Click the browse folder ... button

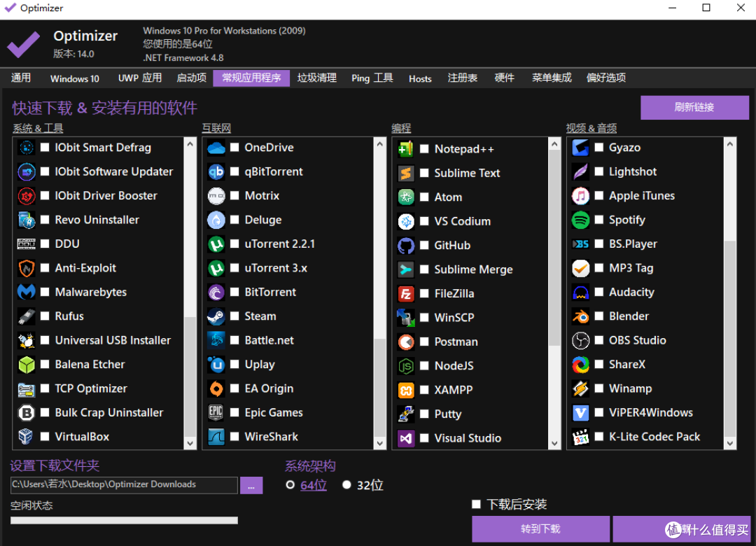click(251, 485)
